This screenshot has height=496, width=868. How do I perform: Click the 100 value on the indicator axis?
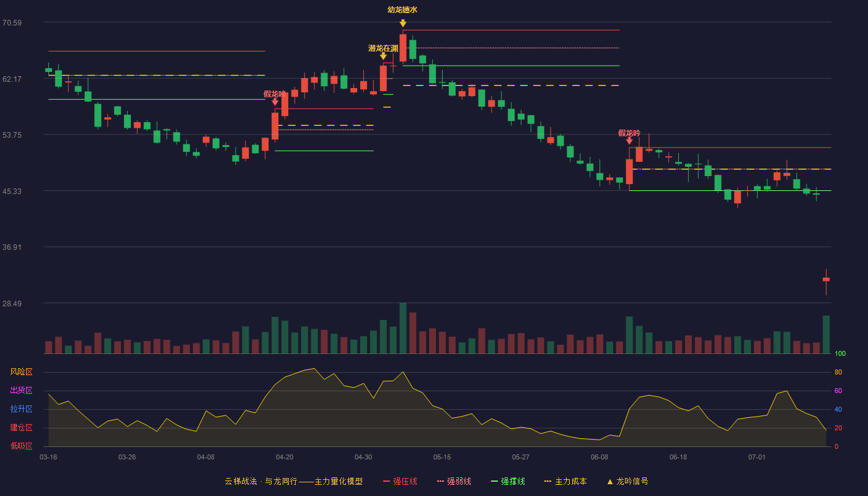pos(840,354)
